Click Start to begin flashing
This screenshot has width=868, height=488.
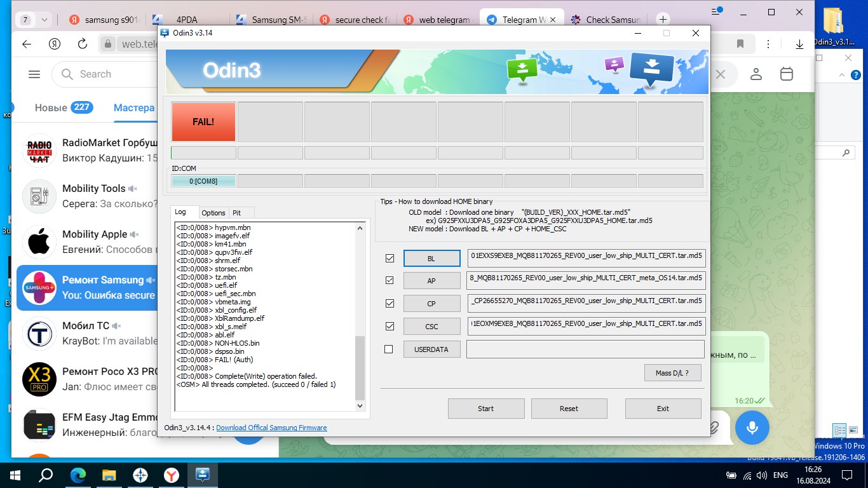pyautogui.click(x=486, y=409)
